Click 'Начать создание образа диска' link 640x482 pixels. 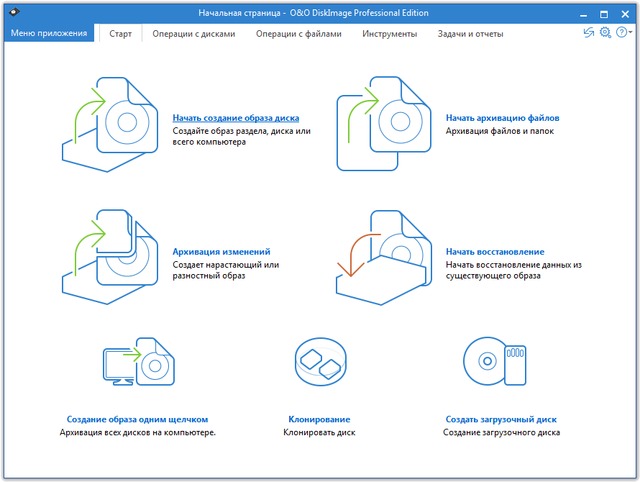point(235,118)
